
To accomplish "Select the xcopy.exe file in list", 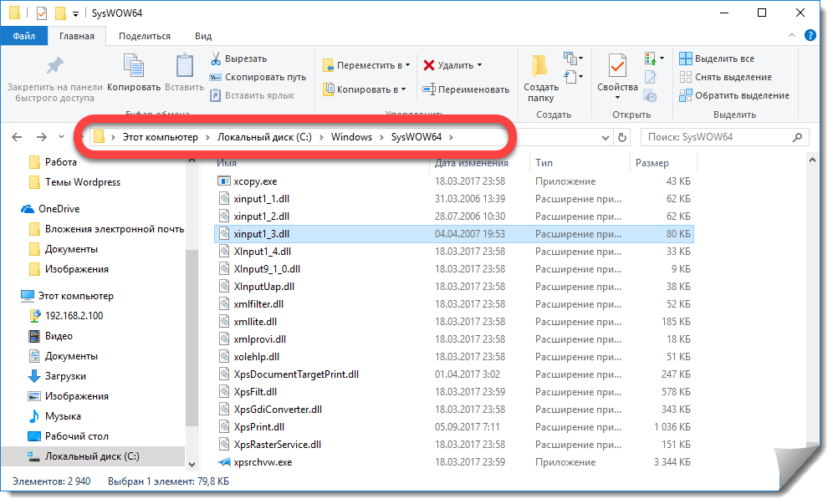I will (255, 181).
